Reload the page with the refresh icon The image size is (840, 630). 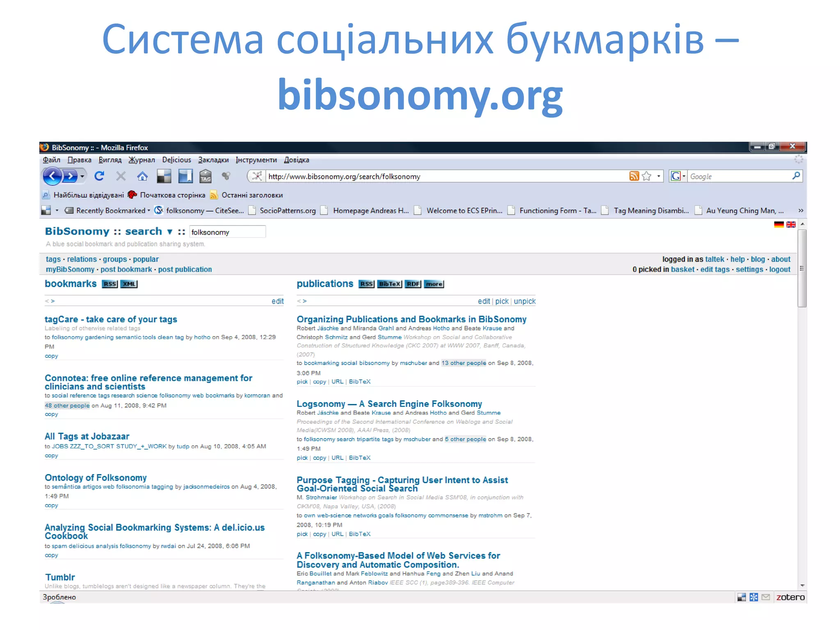99,176
